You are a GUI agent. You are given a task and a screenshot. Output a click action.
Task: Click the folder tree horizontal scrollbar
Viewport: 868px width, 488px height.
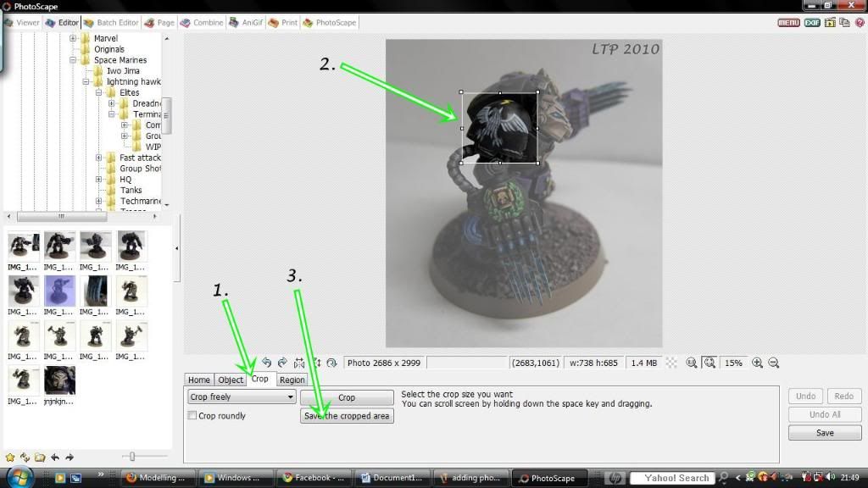61,216
